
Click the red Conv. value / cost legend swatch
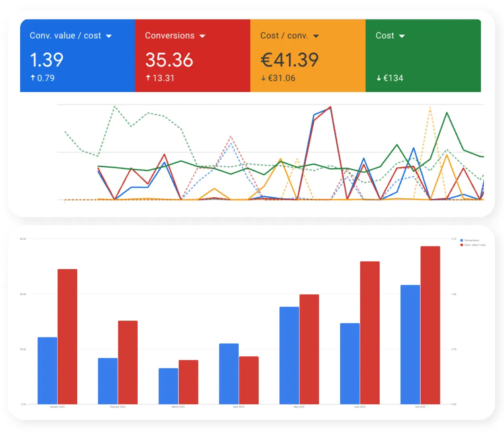tap(461, 245)
